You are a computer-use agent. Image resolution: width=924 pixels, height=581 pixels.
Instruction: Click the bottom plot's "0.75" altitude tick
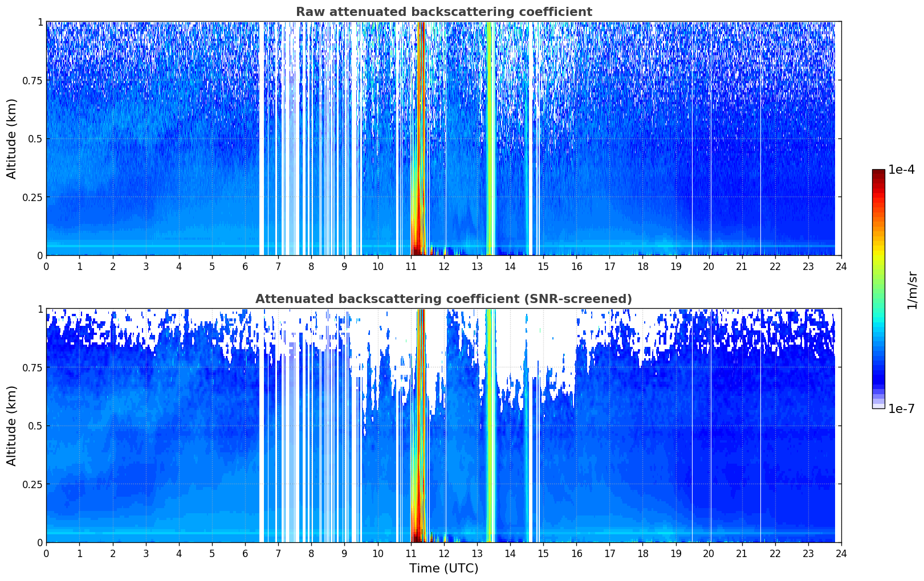click(32, 367)
